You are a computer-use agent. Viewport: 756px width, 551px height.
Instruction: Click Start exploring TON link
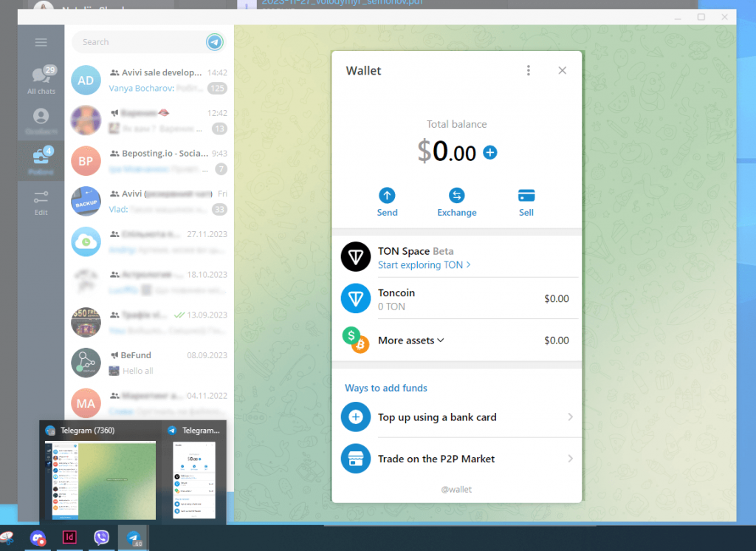coord(424,265)
